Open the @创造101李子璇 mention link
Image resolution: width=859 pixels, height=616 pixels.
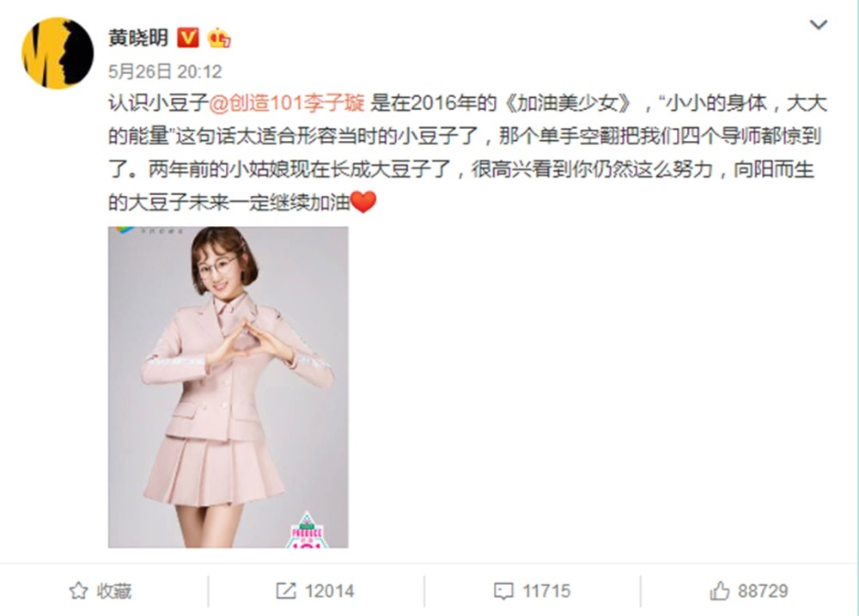click(x=287, y=103)
